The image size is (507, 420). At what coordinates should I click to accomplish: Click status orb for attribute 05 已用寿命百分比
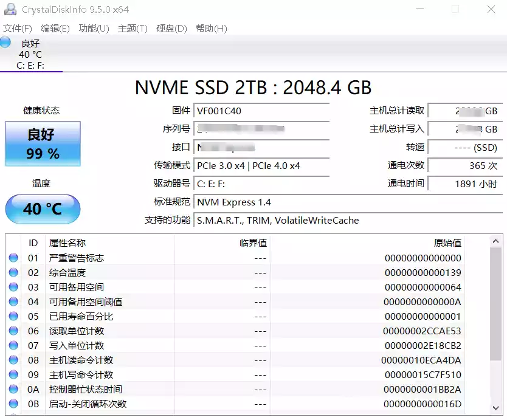click(x=13, y=316)
